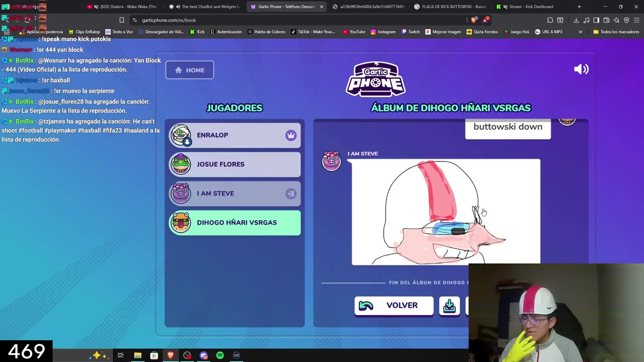Open Task View on the taskbar
The width and height of the screenshot is (644, 362).
[121, 355]
